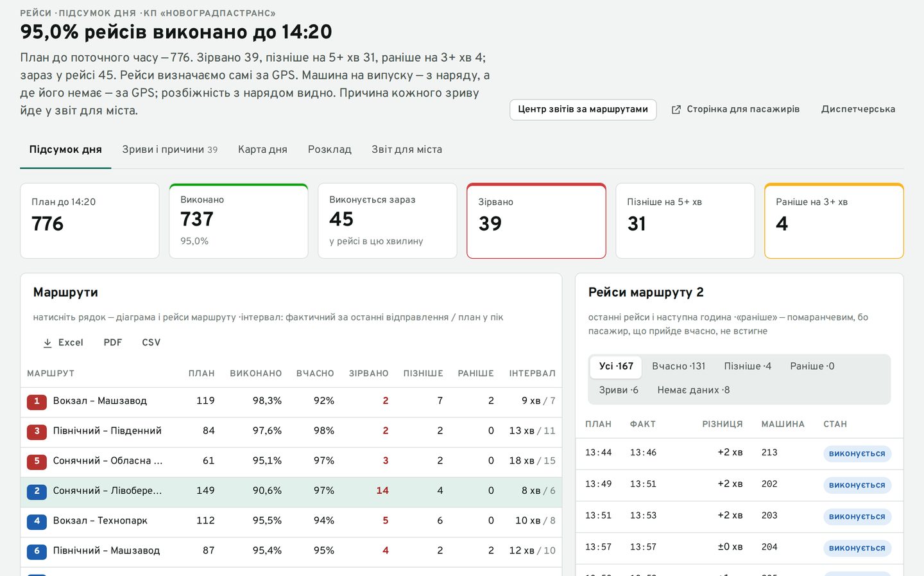
Task: Click the Пізніше на 5+ хв card
Action: [685, 221]
